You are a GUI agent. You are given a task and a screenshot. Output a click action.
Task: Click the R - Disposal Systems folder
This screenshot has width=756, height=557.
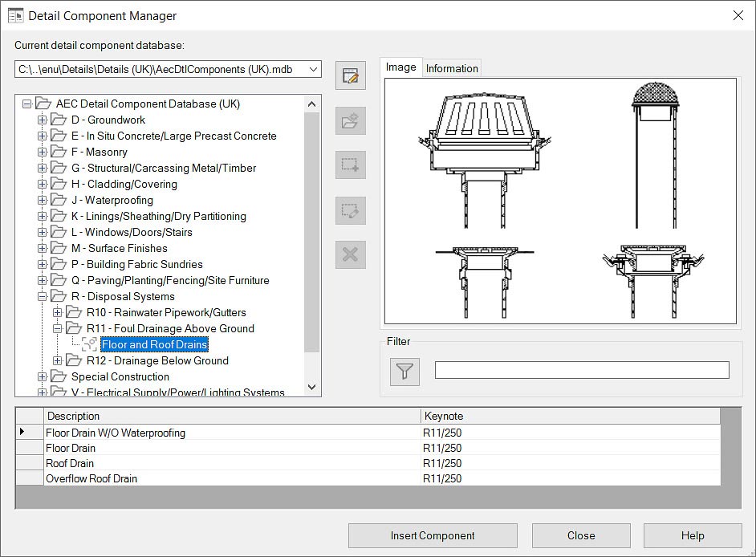coord(122,296)
